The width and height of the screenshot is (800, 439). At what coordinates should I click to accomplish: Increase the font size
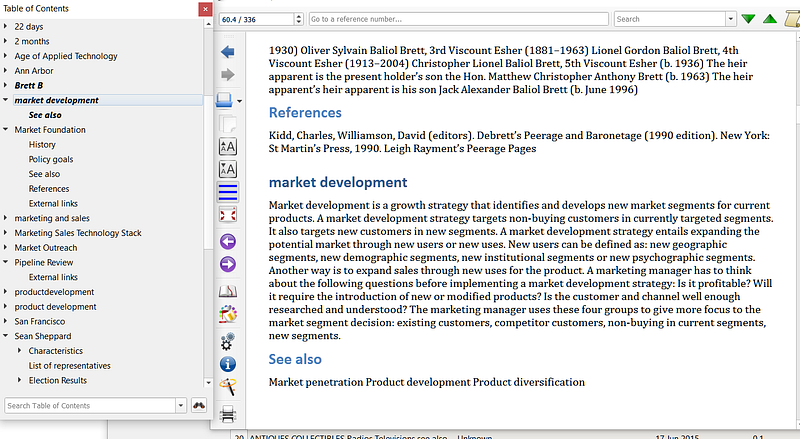(x=228, y=147)
